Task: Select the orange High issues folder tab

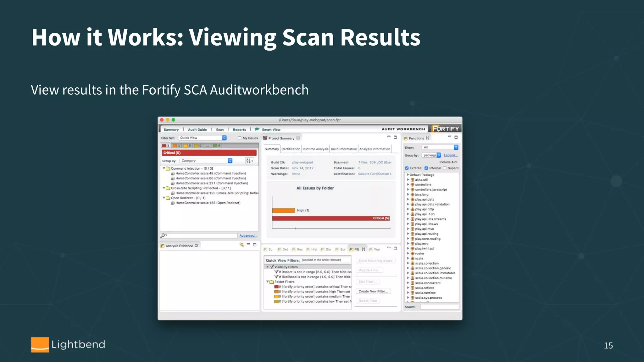Action: click(x=177, y=145)
